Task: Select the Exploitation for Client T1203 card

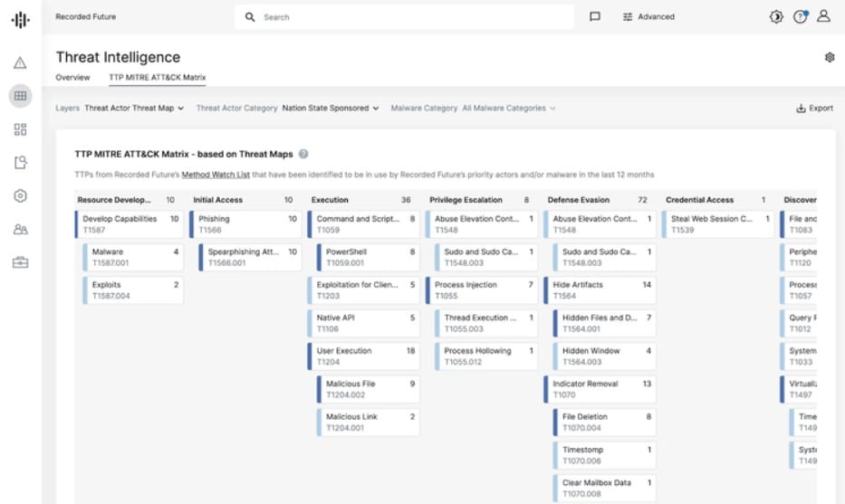Action: pos(364,290)
